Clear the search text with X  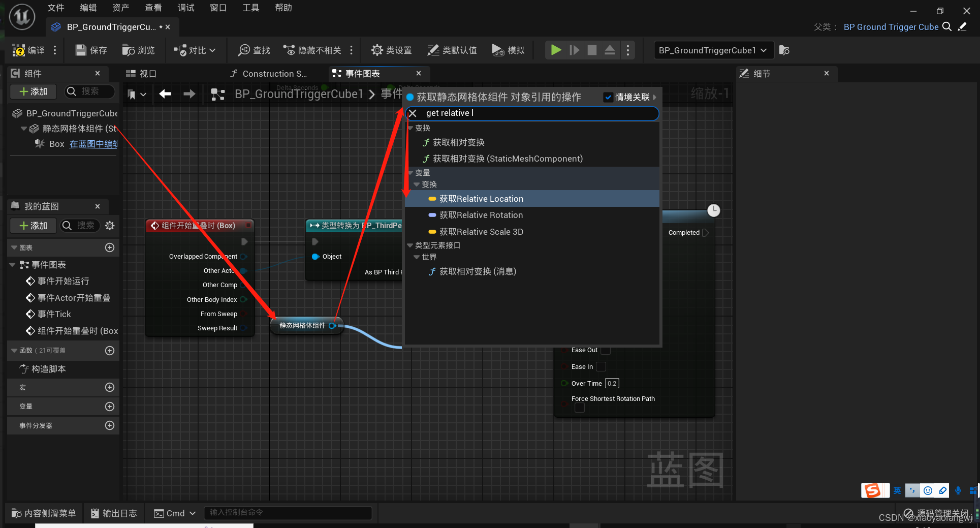coord(413,113)
